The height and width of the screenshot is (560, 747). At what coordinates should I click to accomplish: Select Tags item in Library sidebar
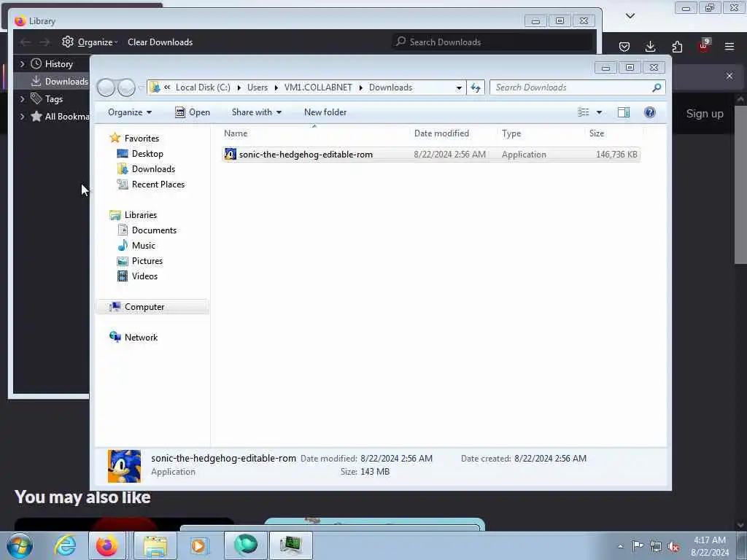tap(47, 99)
